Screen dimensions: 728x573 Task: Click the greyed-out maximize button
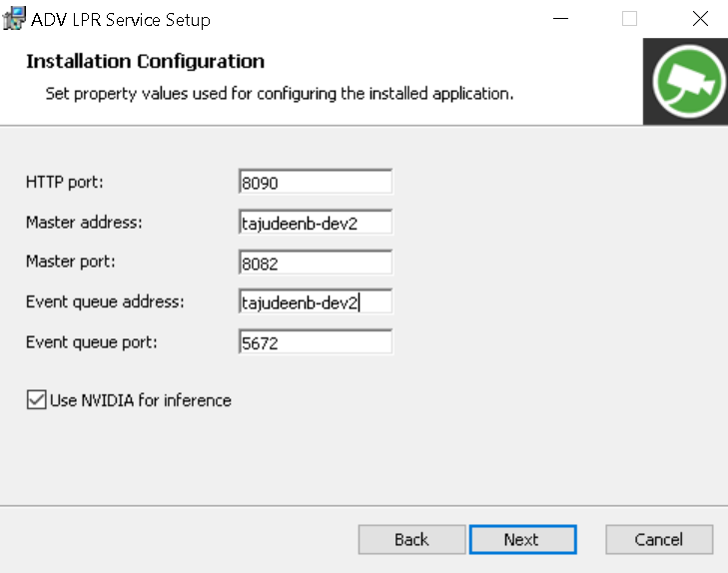click(629, 19)
